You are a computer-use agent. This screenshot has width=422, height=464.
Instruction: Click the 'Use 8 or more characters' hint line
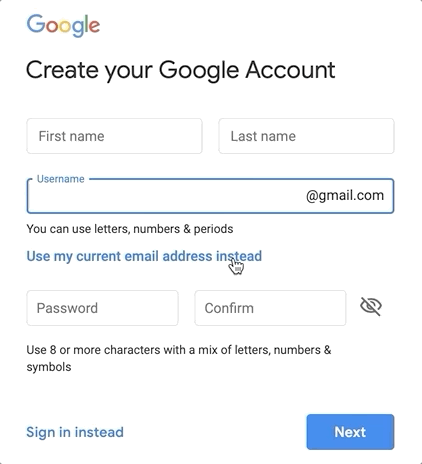point(179,350)
